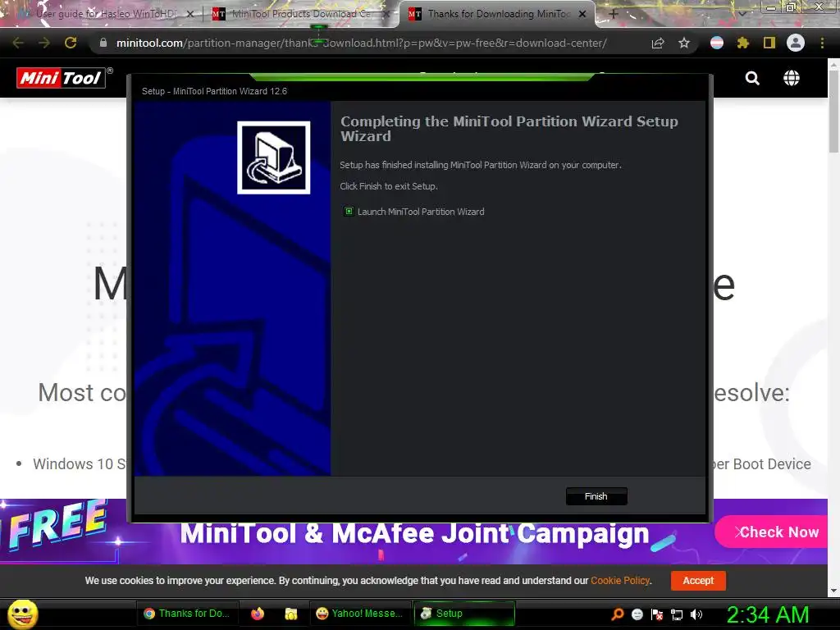Accept the cookie notice
Screen dimensions: 840x630
point(698,581)
